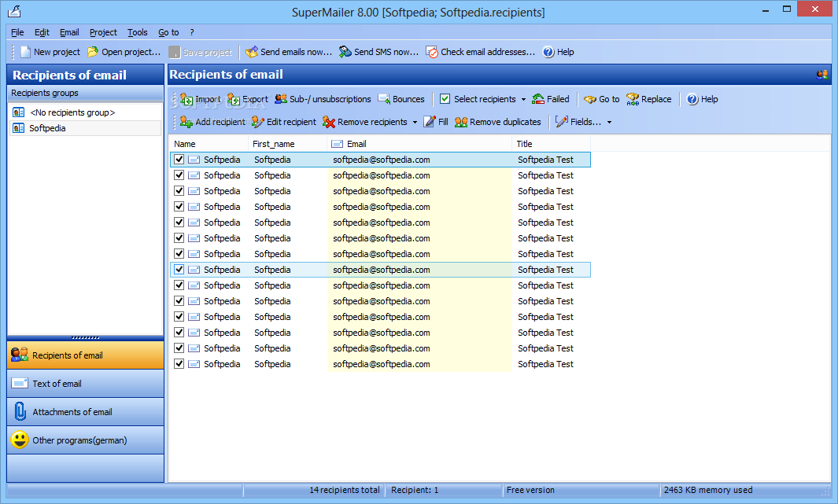Open the ? help menu
This screenshot has height=504, width=838.
pos(192,32)
